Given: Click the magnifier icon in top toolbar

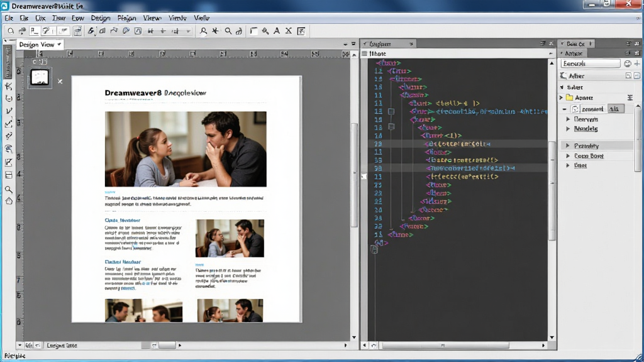Looking at the screenshot, I should point(228,31).
